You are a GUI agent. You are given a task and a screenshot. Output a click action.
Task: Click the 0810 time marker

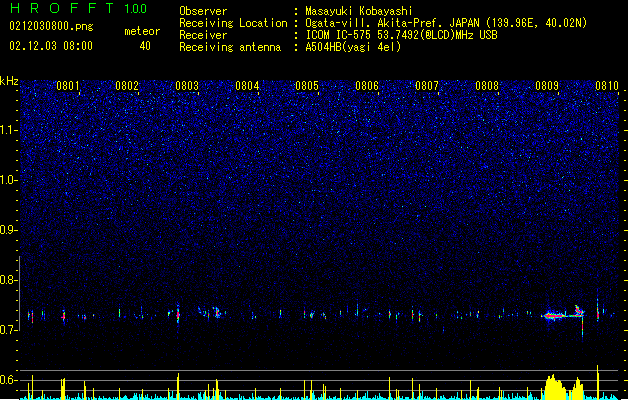(607, 86)
